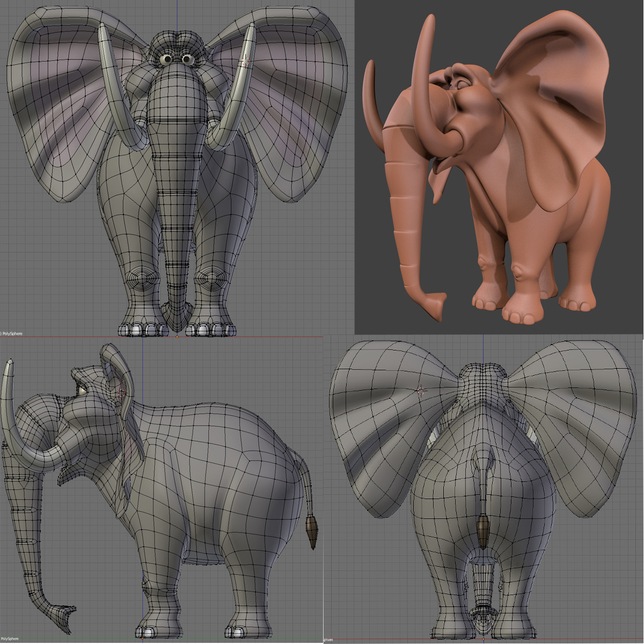Screen dimensions: 644x644
Task: Click the origin point below the front viewport
Action: 178,335
